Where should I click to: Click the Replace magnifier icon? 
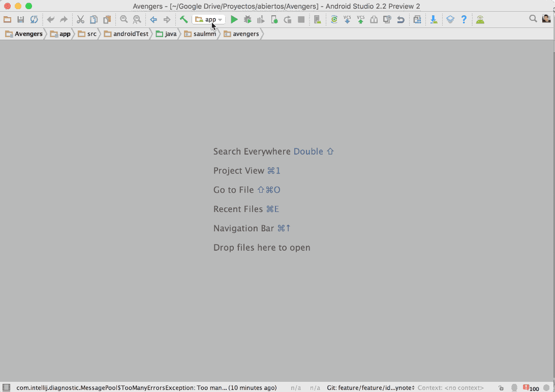click(x=137, y=19)
